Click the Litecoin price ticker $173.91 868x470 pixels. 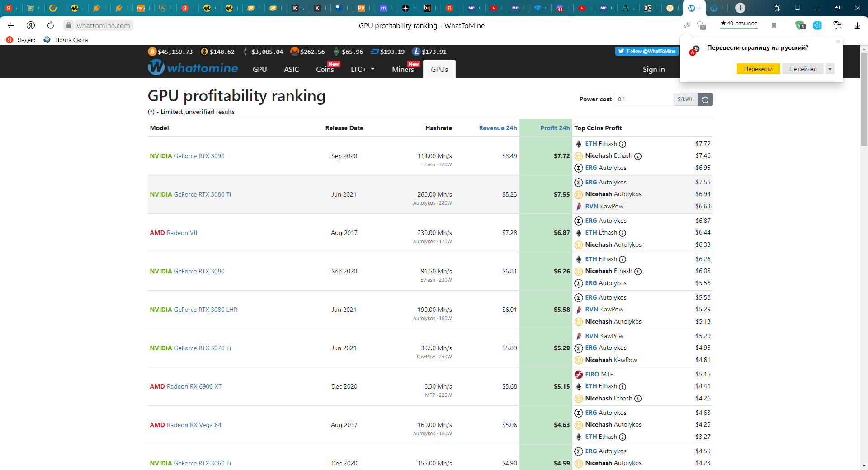point(429,52)
